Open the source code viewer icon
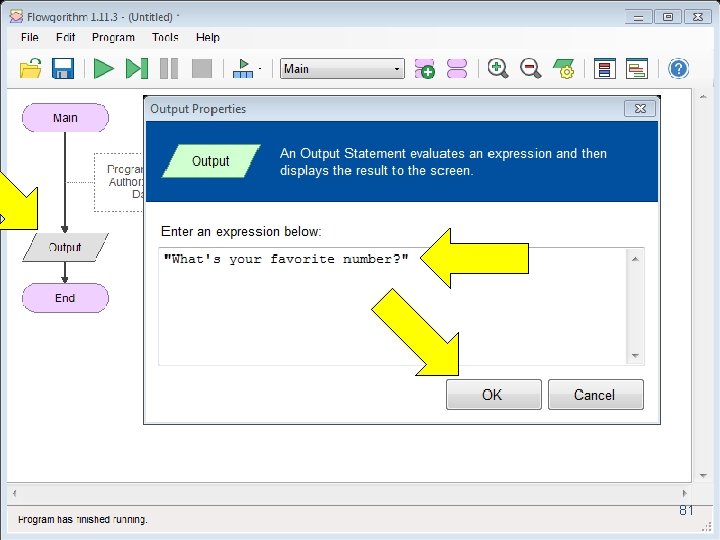Viewport: 720px width, 540px height. (x=637, y=69)
